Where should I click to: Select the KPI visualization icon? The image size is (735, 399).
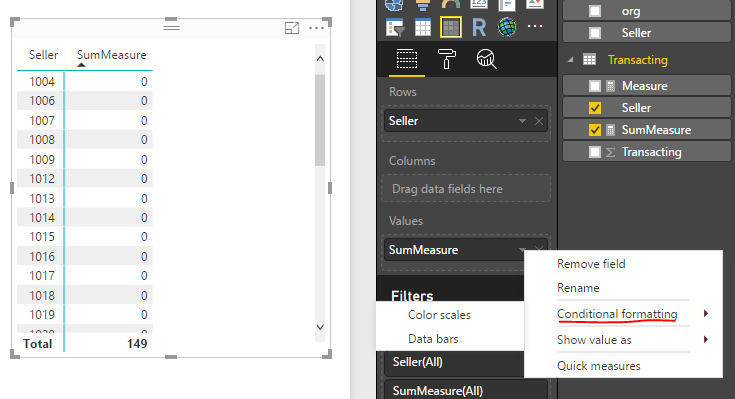(x=535, y=4)
